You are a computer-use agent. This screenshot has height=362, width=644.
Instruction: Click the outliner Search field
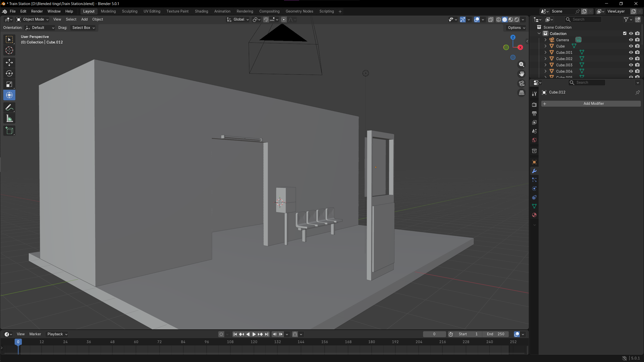(x=583, y=19)
